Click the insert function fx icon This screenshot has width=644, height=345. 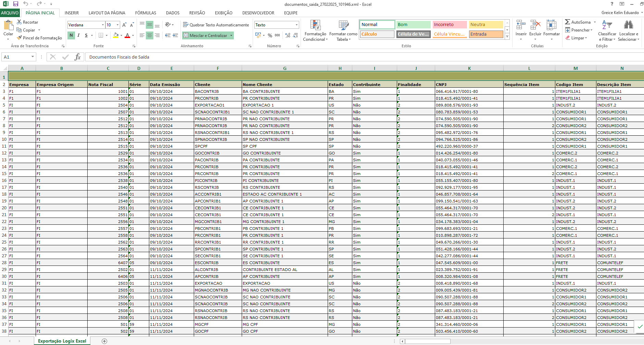point(78,57)
